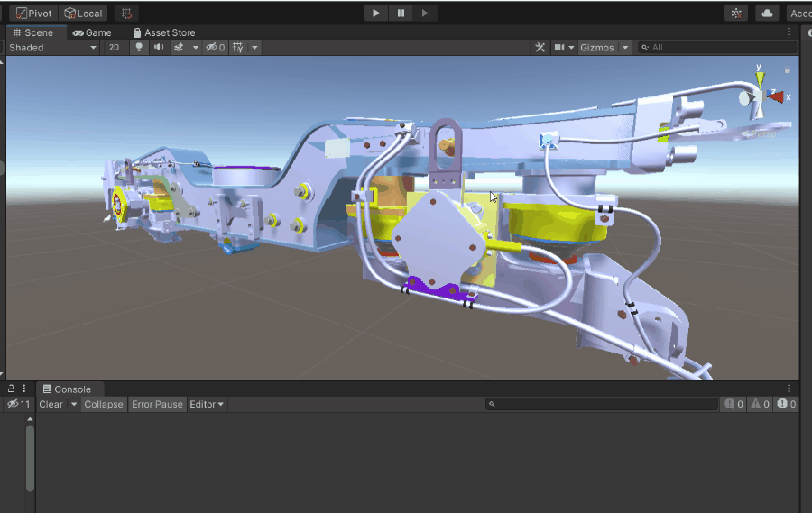Click the Clear button in Console

coord(51,404)
